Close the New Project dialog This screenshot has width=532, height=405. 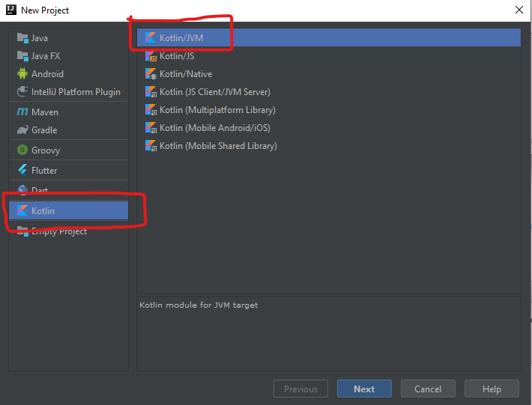point(519,10)
